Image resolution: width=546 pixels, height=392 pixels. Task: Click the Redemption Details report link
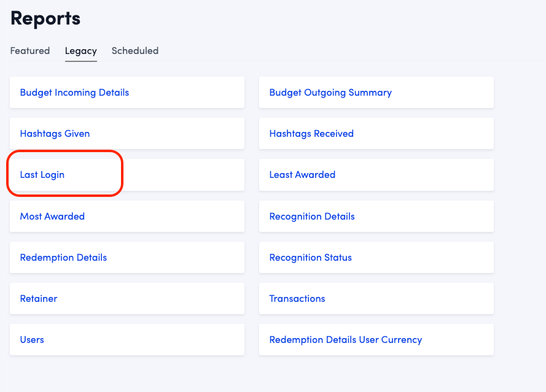pos(63,258)
